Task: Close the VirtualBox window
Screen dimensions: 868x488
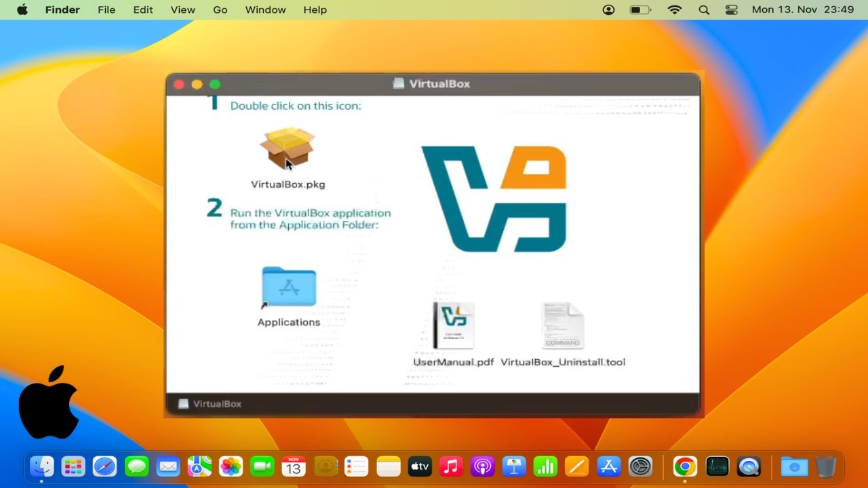Action: click(179, 84)
